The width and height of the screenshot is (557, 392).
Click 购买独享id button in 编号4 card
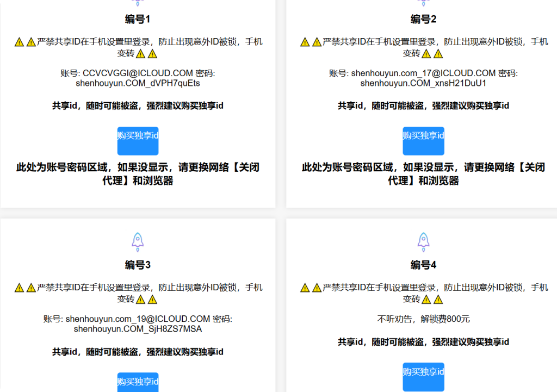click(423, 377)
